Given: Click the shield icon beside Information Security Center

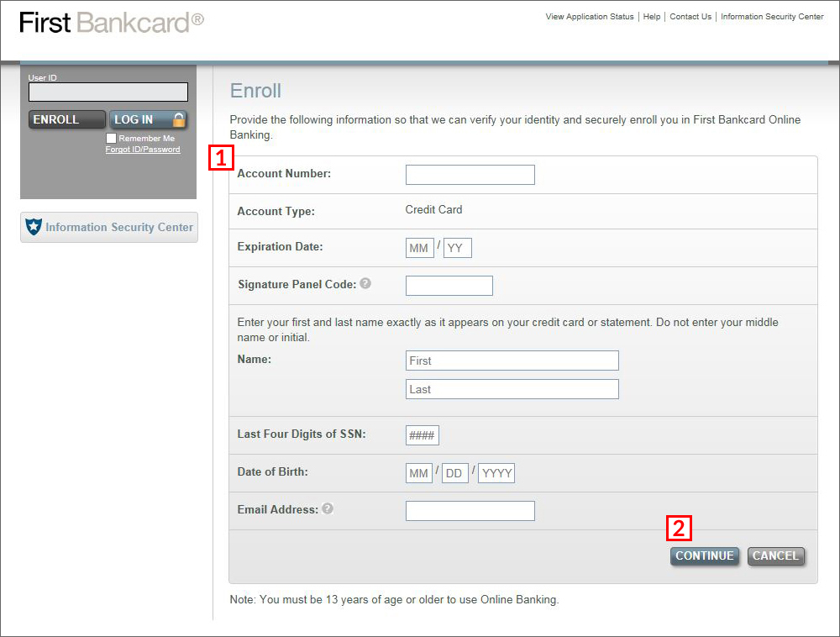Looking at the screenshot, I should [x=34, y=227].
